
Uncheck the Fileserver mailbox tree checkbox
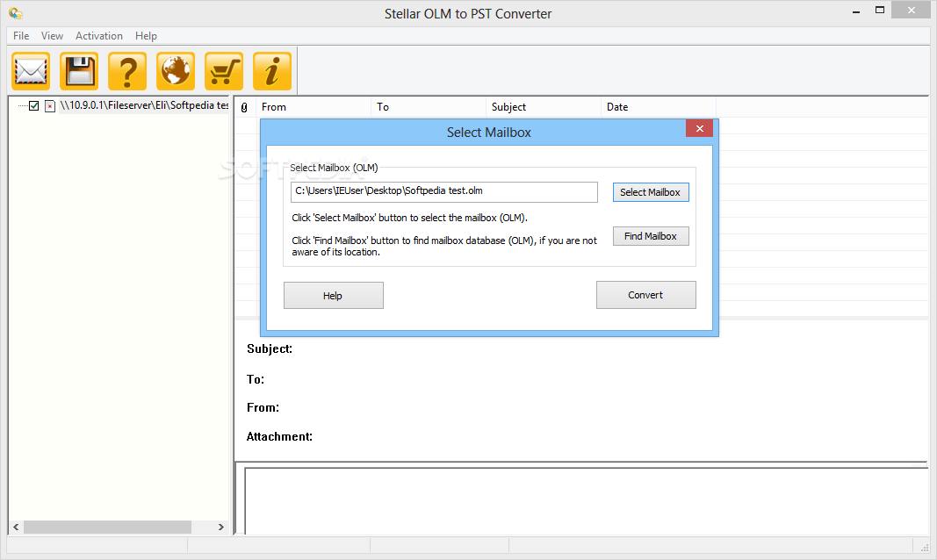(34, 105)
